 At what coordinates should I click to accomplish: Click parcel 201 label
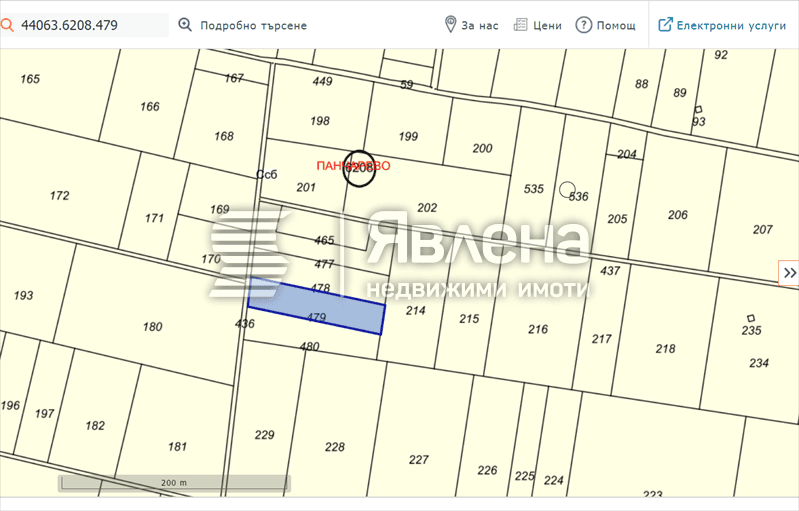[x=306, y=187]
